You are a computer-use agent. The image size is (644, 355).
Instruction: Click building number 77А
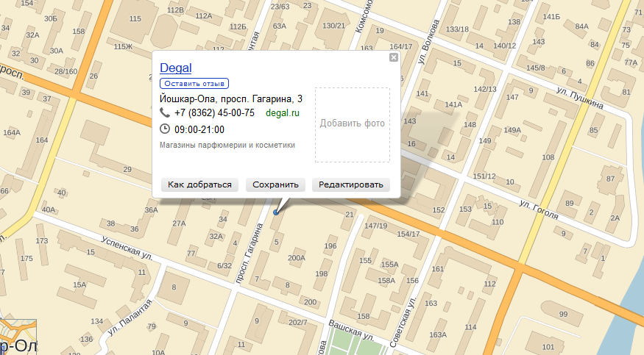point(631,62)
